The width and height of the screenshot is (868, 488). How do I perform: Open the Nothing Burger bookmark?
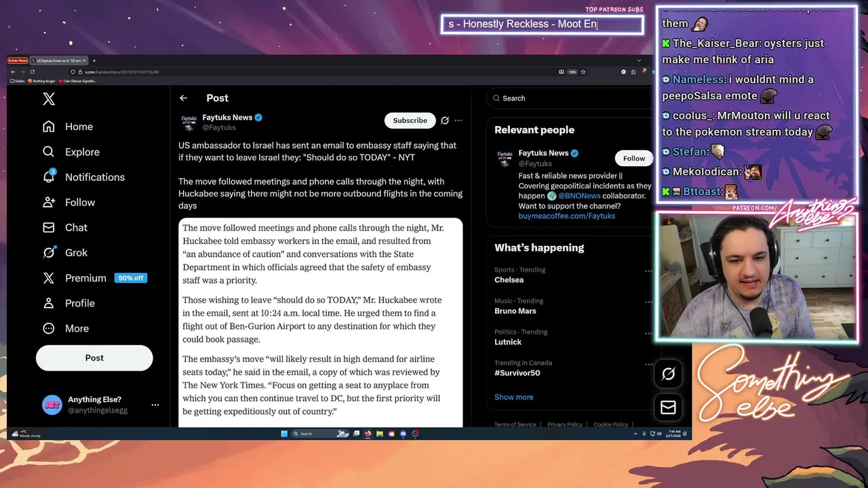coord(43,81)
